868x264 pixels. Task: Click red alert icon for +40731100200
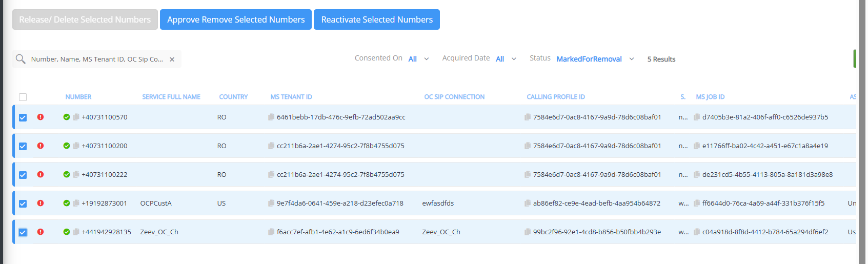coord(41,146)
